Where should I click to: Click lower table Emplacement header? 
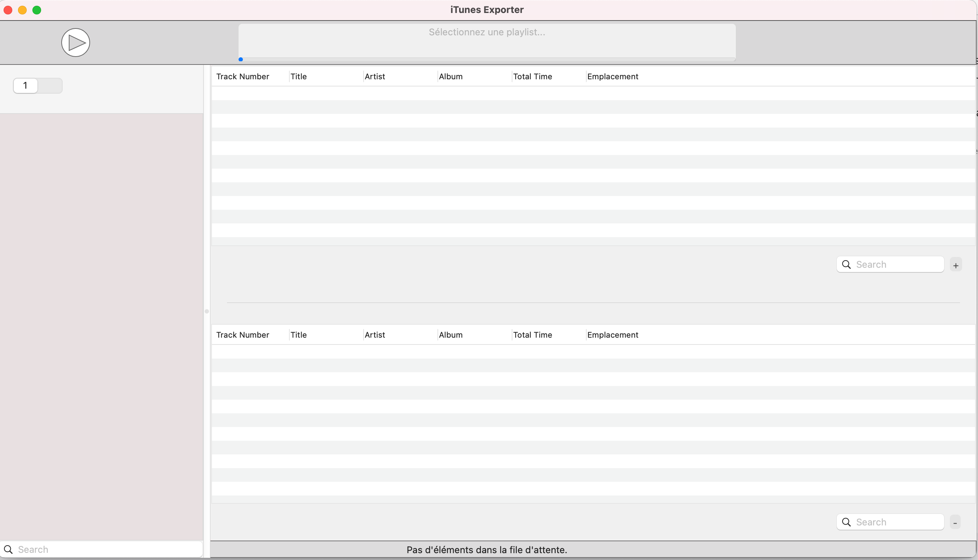click(613, 335)
